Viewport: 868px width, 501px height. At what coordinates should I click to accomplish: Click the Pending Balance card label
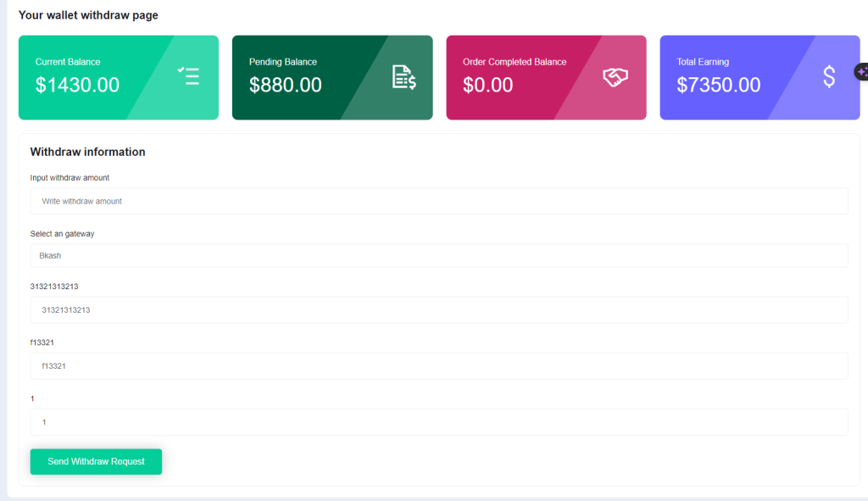283,62
